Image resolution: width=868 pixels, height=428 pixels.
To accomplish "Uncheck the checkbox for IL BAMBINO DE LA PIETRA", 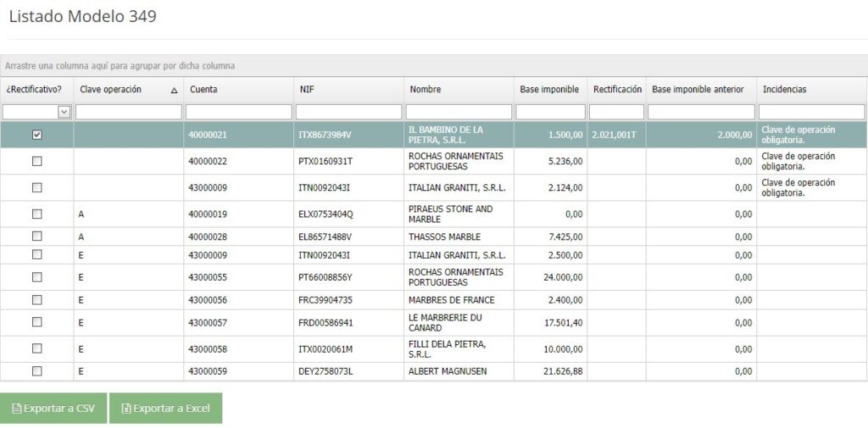I will pyautogui.click(x=36, y=135).
